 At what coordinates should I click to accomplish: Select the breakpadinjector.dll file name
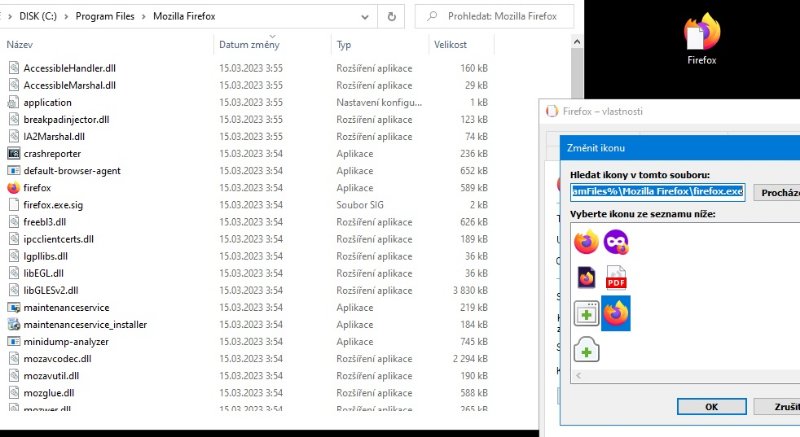click(x=66, y=119)
